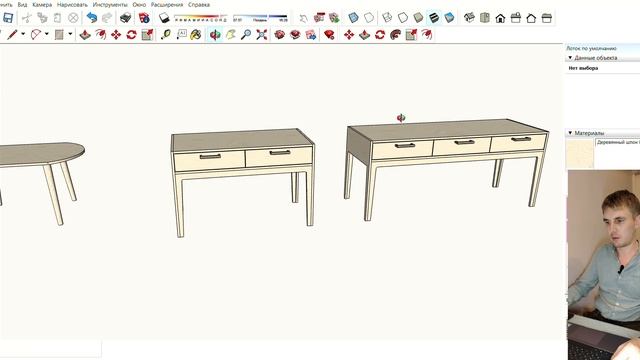Open the Справка menu
Image resolution: width=640 pixels, height=360 pixels.
(x=199, y=4)
